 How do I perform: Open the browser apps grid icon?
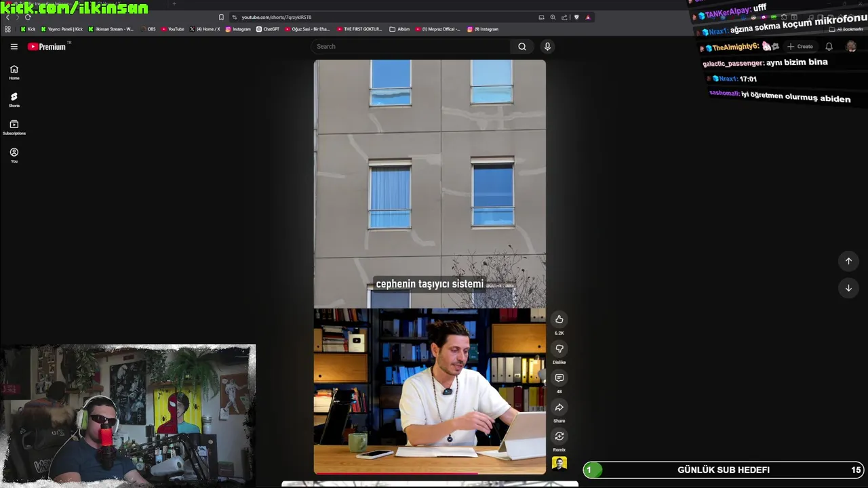pyautogui.click(x=7, y=29)
